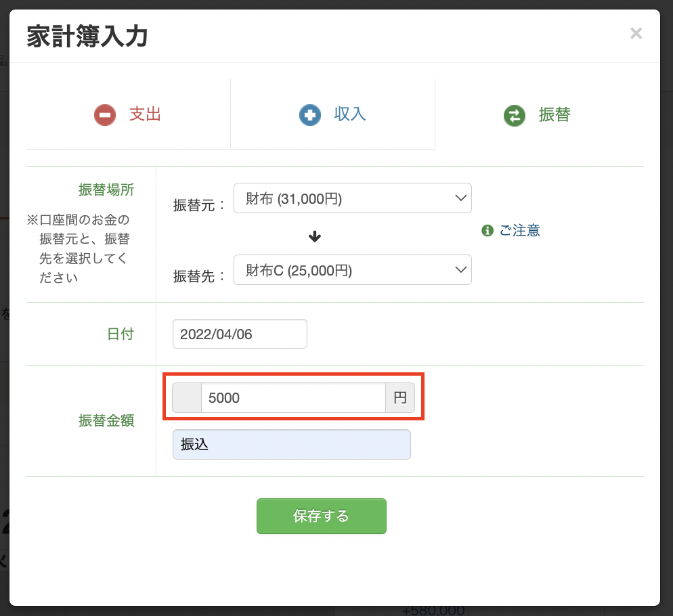The height and width of the screenshot is (616, 673).
Task: Click the 振替金額 amount field with 5000
Action: point(293,398)
